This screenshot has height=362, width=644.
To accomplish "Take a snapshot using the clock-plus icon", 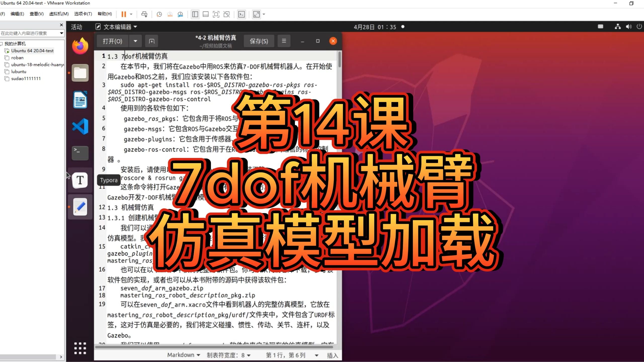I will click(159, 14).
